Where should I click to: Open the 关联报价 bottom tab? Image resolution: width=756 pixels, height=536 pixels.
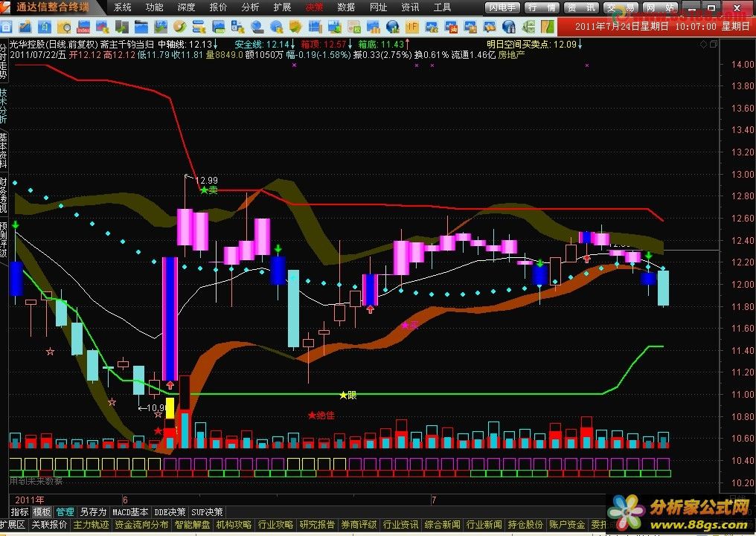pos(49,524)
